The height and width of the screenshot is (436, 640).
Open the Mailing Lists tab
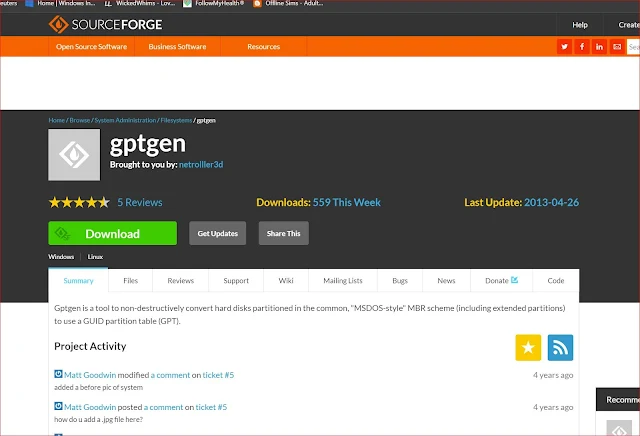click(343, 280)
